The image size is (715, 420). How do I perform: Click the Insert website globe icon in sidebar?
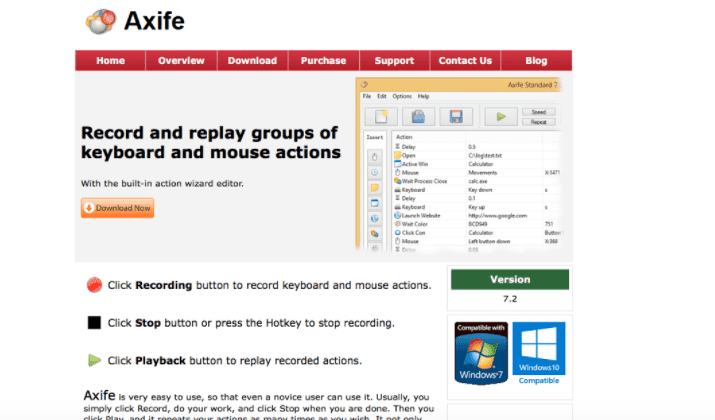(374, 219)
